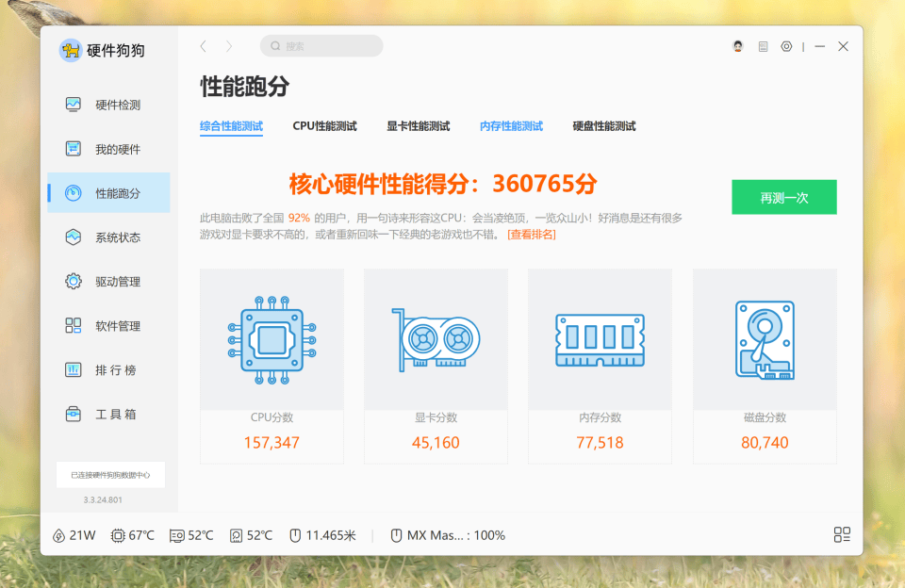Open the 工具箱 toolbox
The height and width of the screenshot is (588, 905).
point(107,414)
